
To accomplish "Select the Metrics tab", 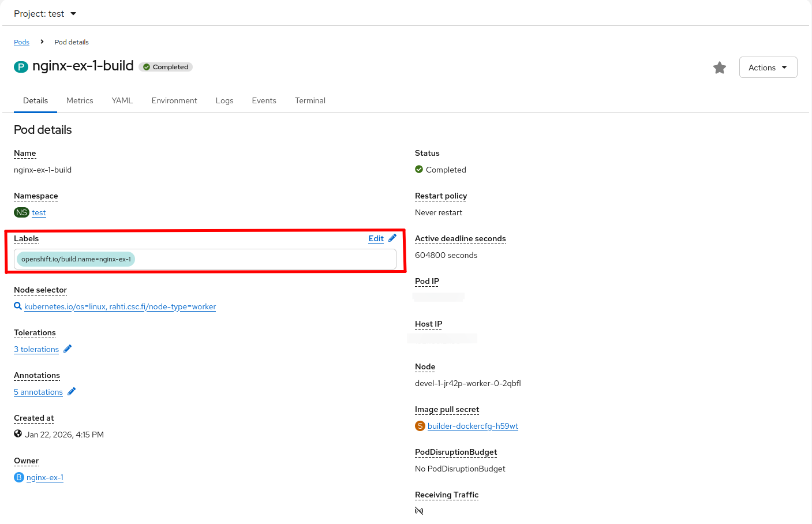I will pos(80,100).
